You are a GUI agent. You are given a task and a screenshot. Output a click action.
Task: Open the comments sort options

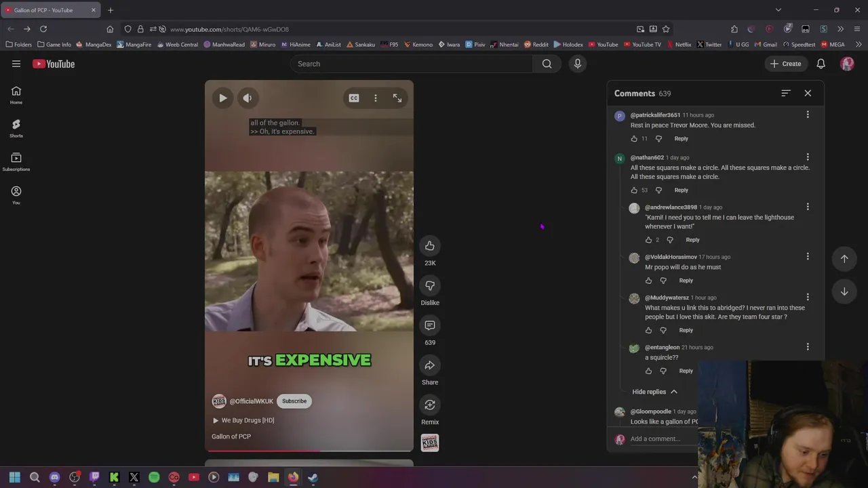[786, 93]
